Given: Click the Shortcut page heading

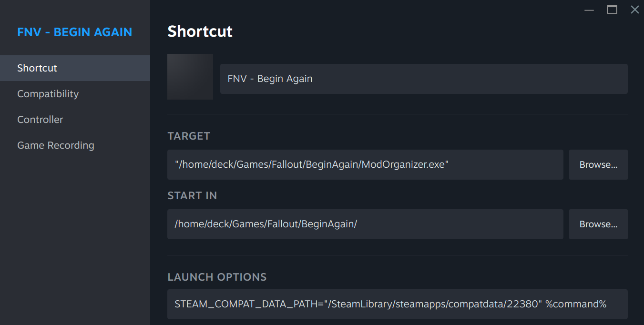Looking at the screenshot, I should [x=200, y=31].
